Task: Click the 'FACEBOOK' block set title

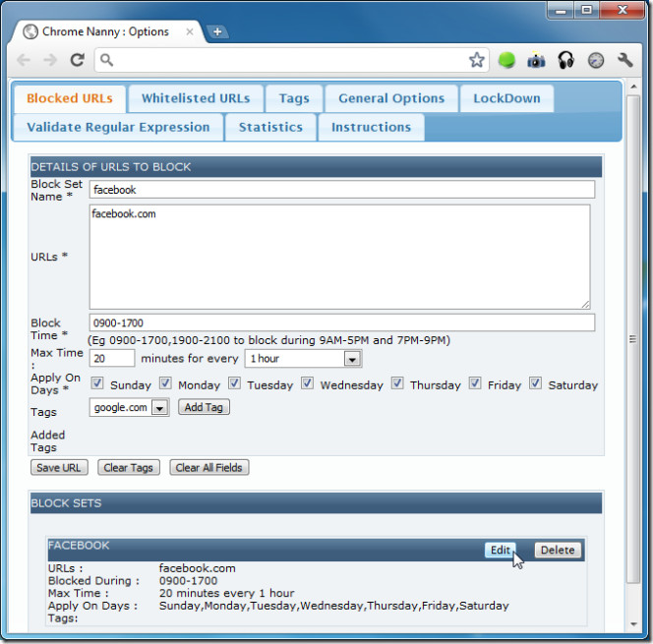Action: [79, 546]
